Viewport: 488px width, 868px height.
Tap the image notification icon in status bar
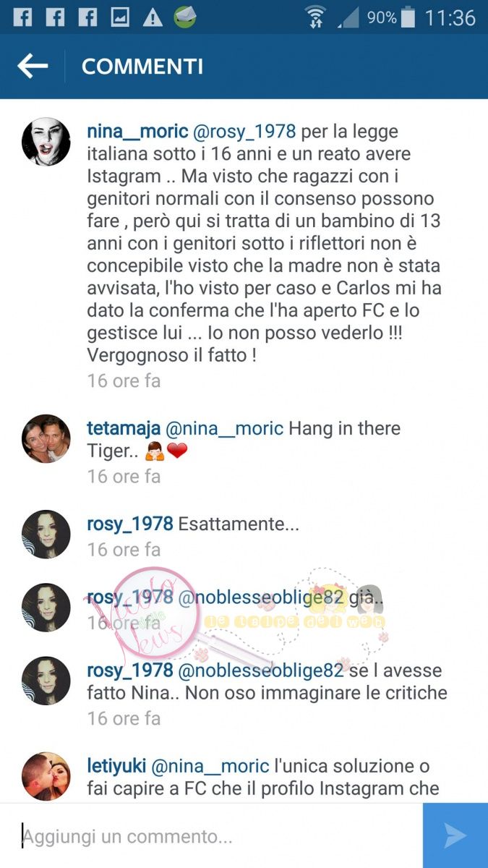[x=120, y=17]
